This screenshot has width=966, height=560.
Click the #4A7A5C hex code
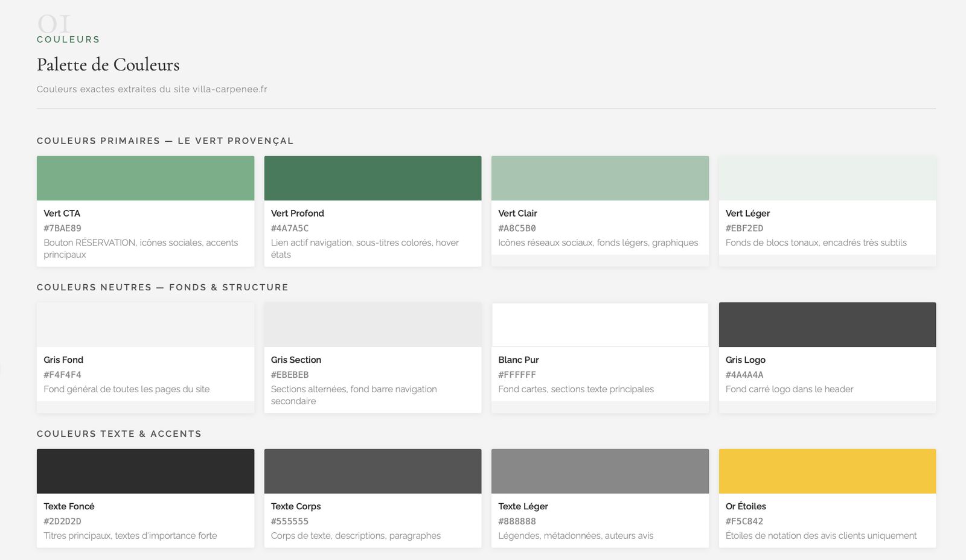pos(290,228)
